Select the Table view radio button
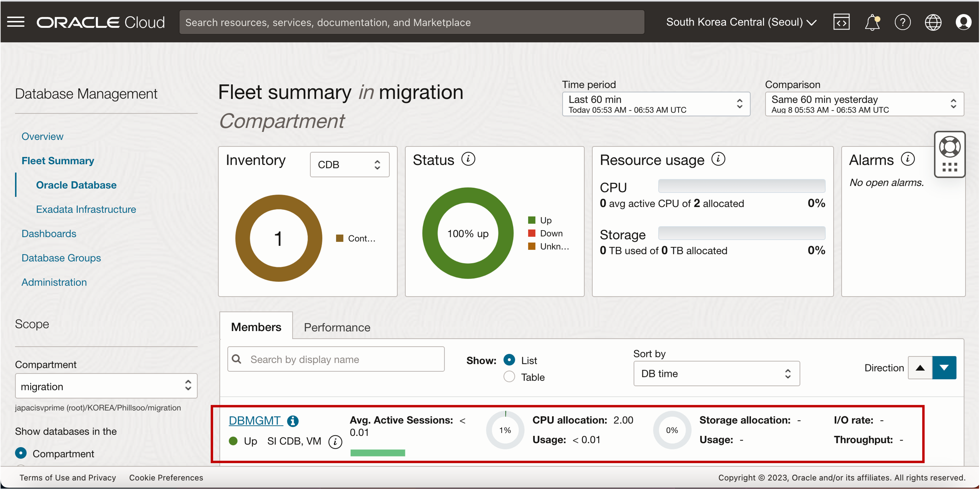This screenshot has width=980, height=489. pyautogui.click(x=509, y=377)
